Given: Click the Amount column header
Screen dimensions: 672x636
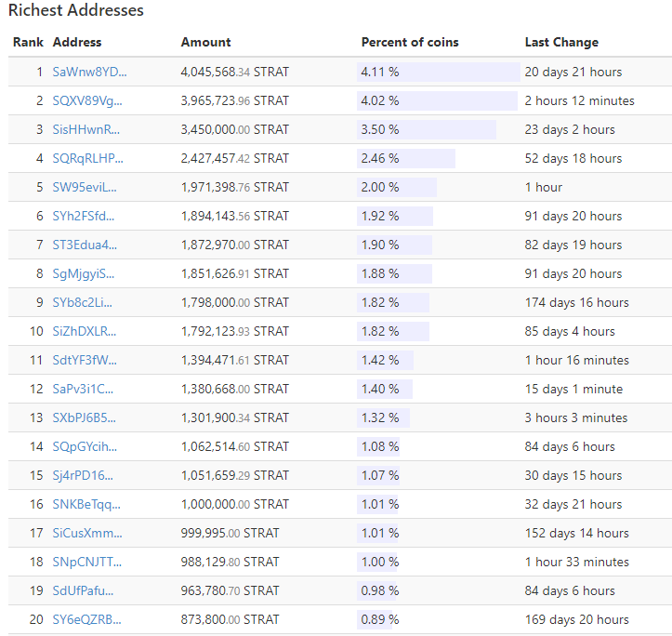Looking at the screenshot, I should tap(205, 42).
